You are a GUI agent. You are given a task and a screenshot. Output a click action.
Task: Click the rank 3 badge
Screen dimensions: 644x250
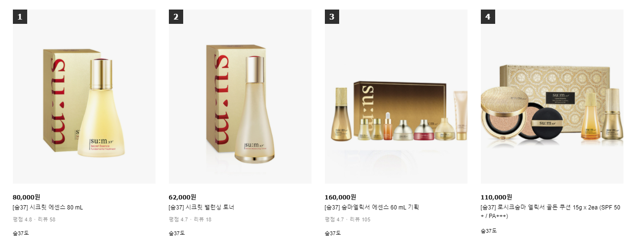pyautogui.click(x=332, y=17)
